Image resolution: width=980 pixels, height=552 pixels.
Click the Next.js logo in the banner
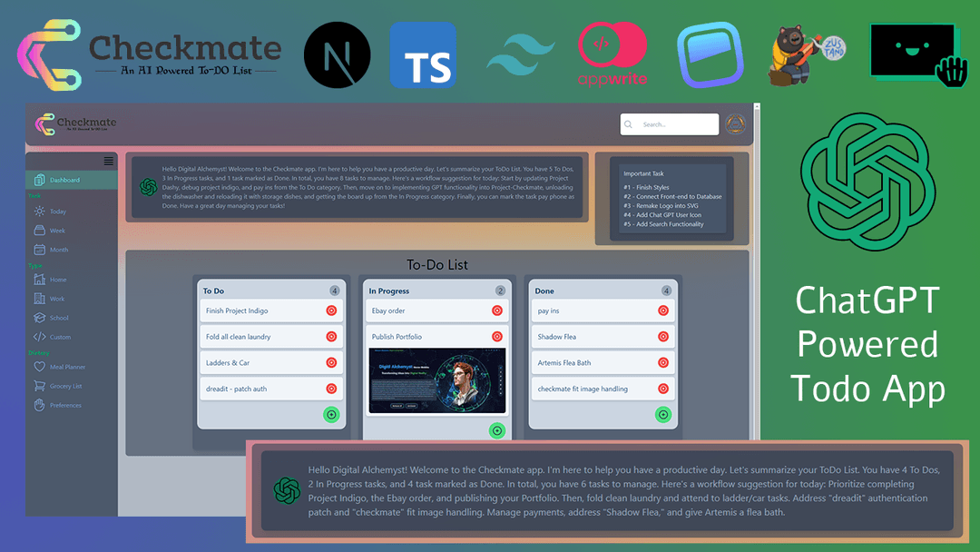pos(337,55)
